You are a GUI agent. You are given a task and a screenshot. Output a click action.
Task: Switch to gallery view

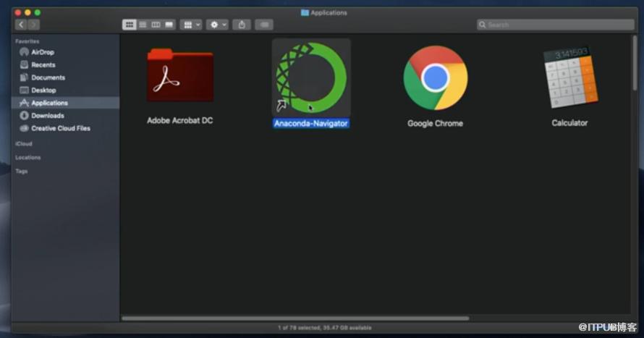[169, 25]
